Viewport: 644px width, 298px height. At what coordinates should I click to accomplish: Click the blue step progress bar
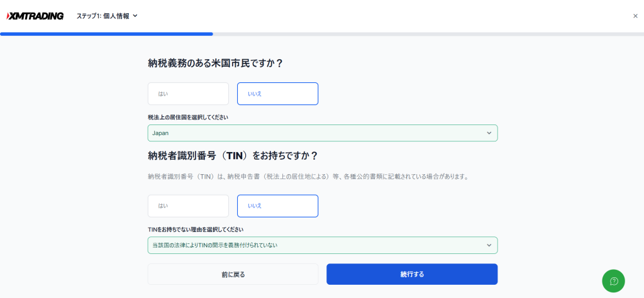(x=106, y=34)
